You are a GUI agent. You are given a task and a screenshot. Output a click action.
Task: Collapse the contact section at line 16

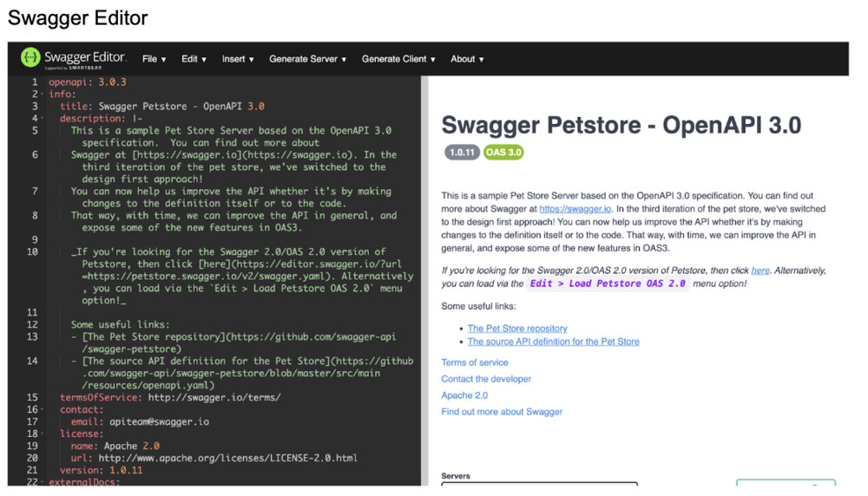click(x=42, y=410)
